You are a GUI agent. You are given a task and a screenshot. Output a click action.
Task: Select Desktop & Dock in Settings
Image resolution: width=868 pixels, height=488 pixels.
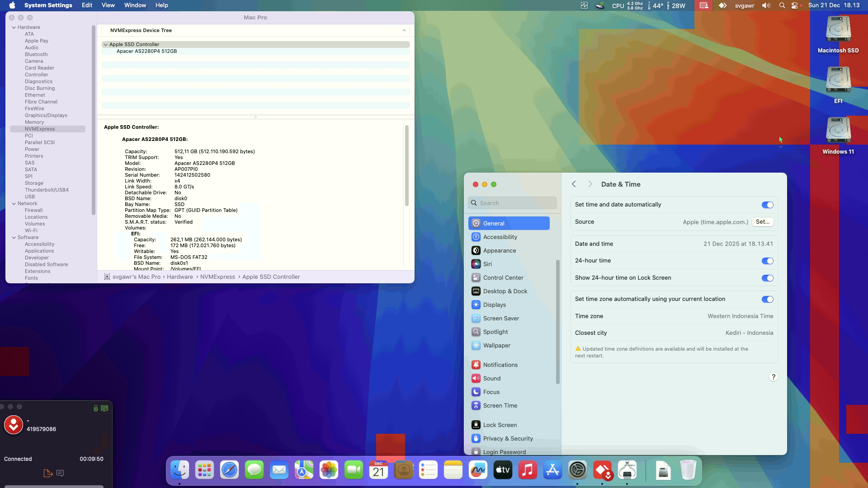[x=509, y=291]
